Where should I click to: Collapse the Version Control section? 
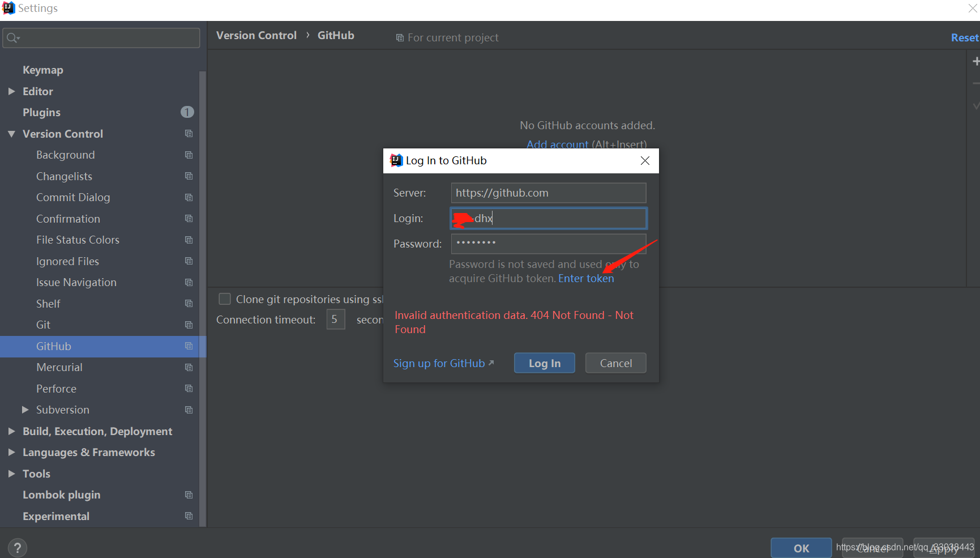pos(11,134)
